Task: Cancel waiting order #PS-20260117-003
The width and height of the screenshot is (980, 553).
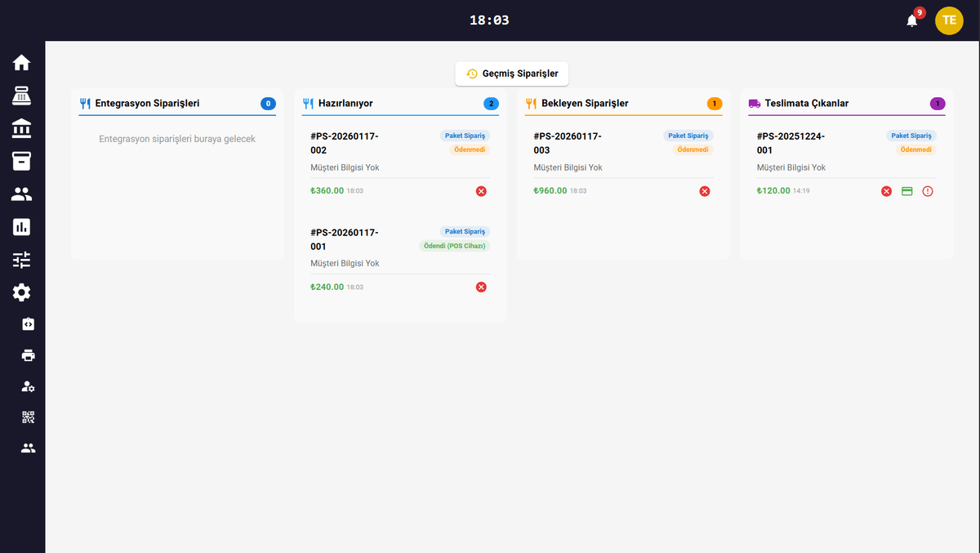Action: click(x=705, y=191)
